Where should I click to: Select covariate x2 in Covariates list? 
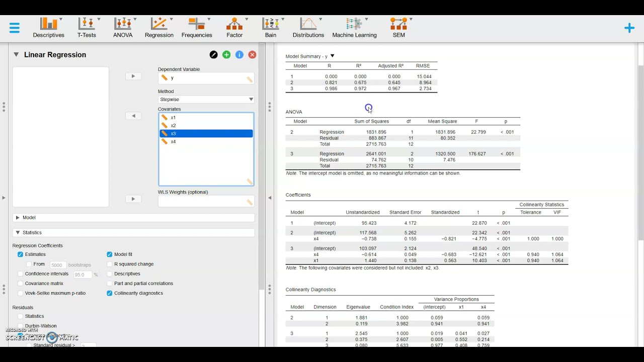(206, 126)
